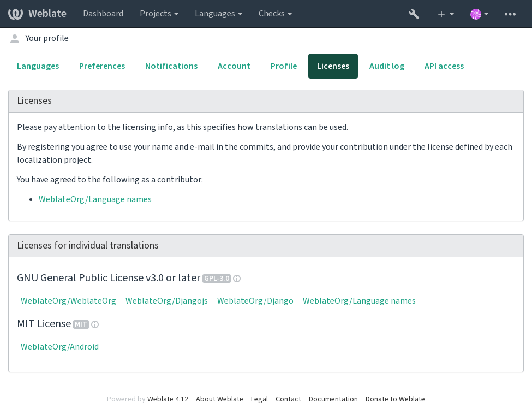Click the 'MIT License' heading text

pyautogui.click(x=44, y=323)
